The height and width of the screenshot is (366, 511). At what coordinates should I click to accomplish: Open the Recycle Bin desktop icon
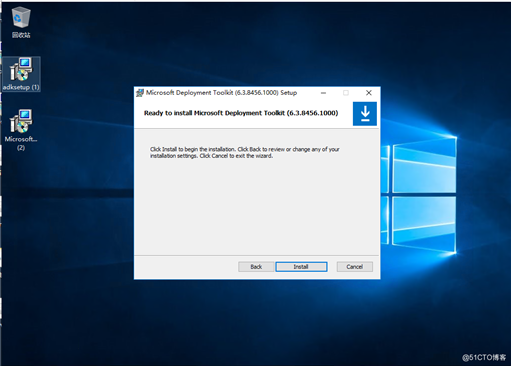(21, 23)
